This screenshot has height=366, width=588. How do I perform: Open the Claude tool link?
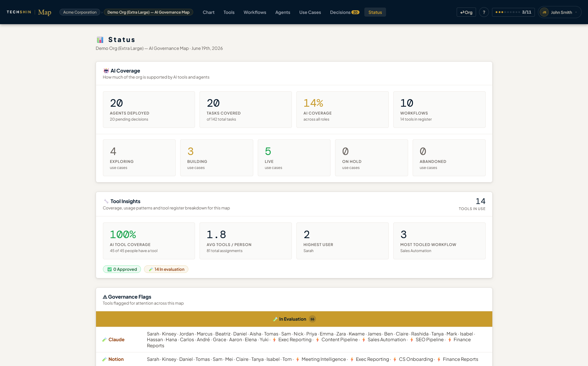(x=116, y=340)
